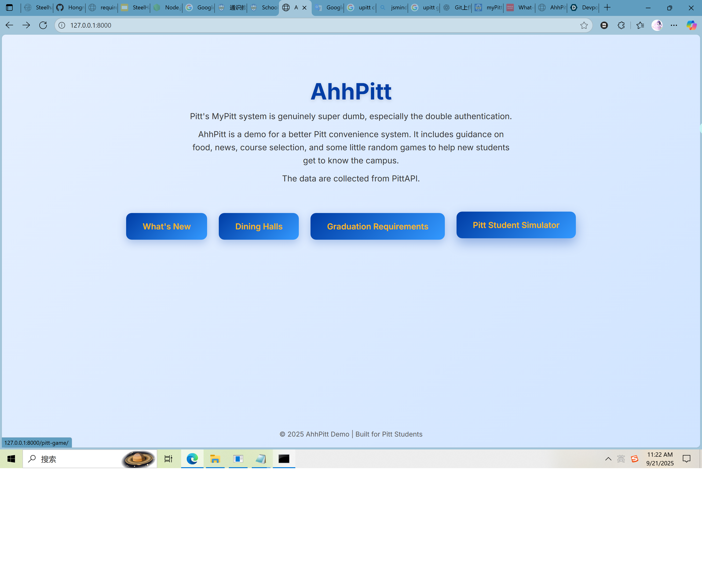Open the tab actions menu icon
702x588 pixels.
[9, 7]
